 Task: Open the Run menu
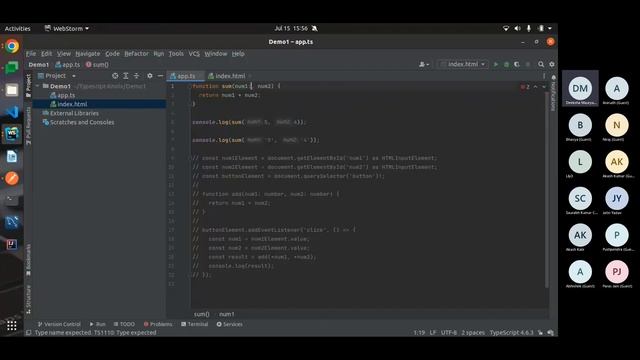[x=158, y=54]
